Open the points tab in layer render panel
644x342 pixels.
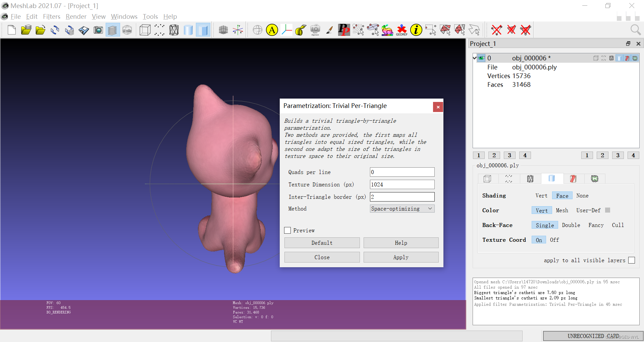[508, 179]
